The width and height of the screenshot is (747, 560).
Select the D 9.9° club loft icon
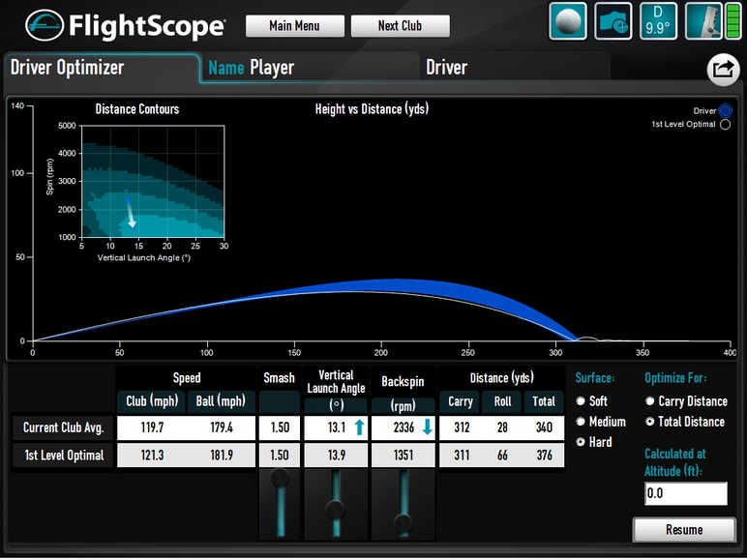pyautogui.click(x=658, y=21)
